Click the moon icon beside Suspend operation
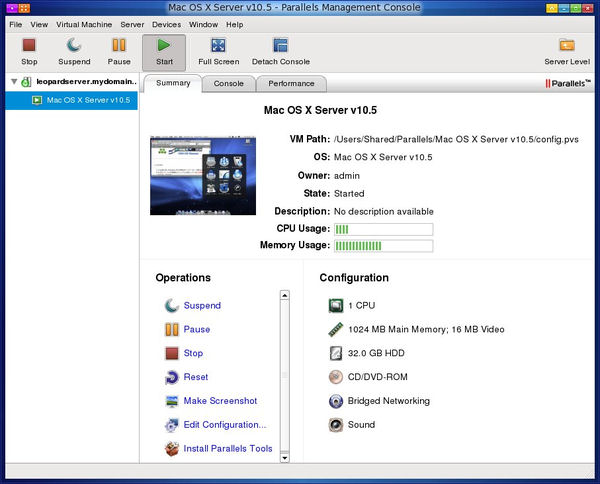 point(171,305)
